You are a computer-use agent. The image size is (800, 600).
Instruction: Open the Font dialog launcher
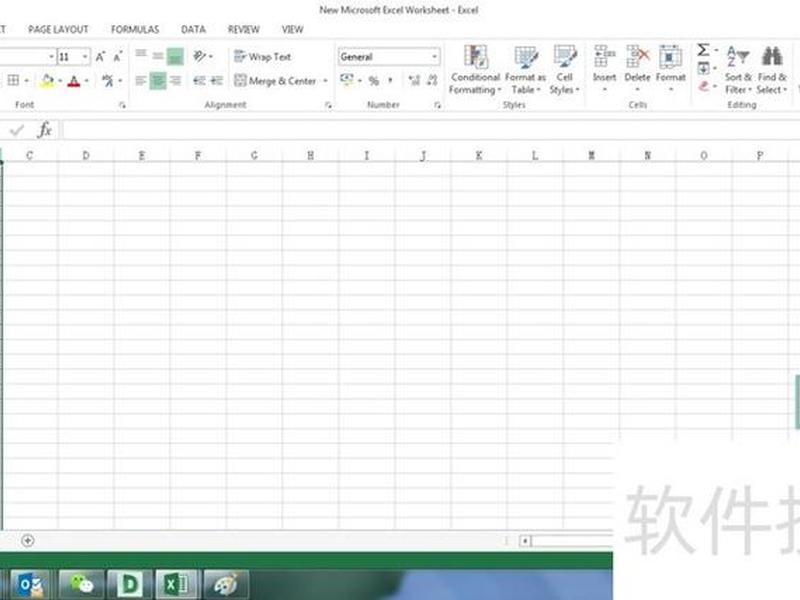point(122,105)
